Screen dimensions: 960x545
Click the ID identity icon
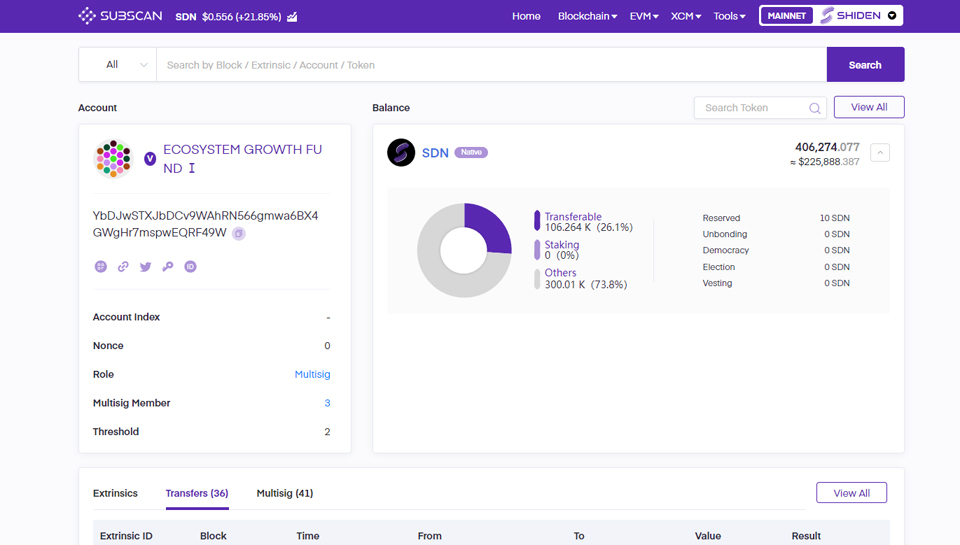pyautogui.click(x=190, y=267)
